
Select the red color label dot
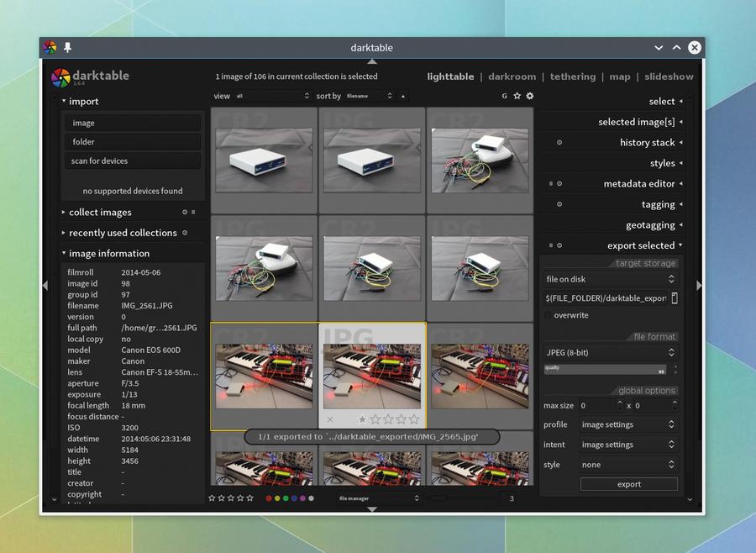coord(269,498)
